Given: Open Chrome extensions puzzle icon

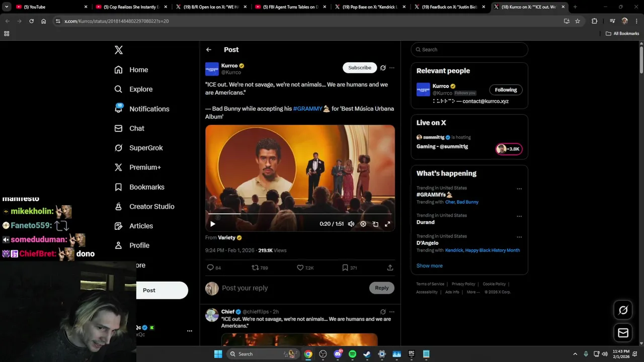Looking at the screenshot, I should [x=594, y=21].
